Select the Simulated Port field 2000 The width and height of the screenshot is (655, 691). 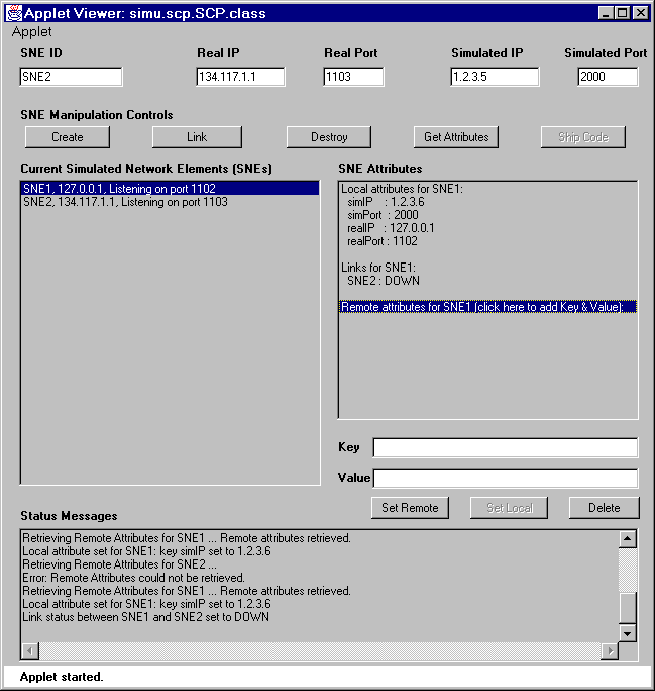coord(607,77)
